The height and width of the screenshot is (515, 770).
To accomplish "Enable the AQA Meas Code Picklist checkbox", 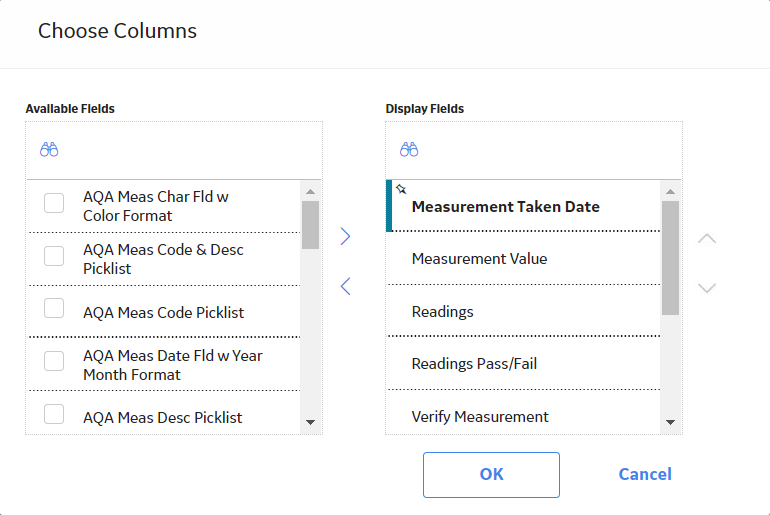I will (x=54, y=308).
